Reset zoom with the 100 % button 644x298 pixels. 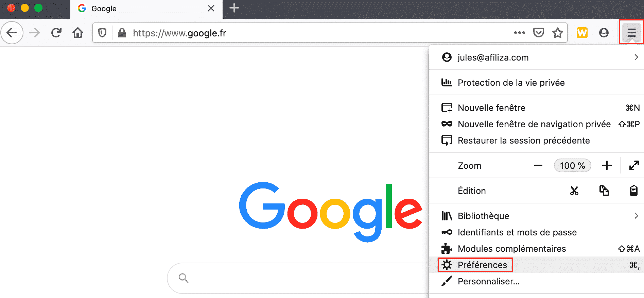click(572, 166)
